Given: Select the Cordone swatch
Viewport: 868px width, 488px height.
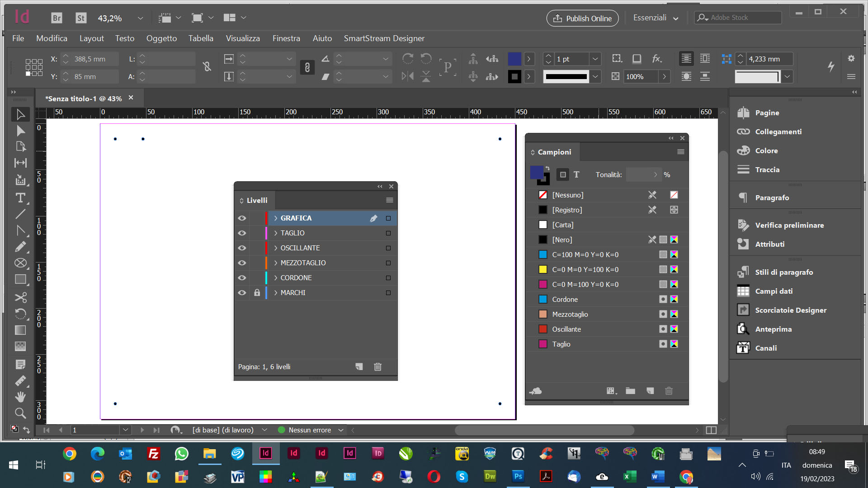Looking at the screenshot, I should tap(607, 299).
